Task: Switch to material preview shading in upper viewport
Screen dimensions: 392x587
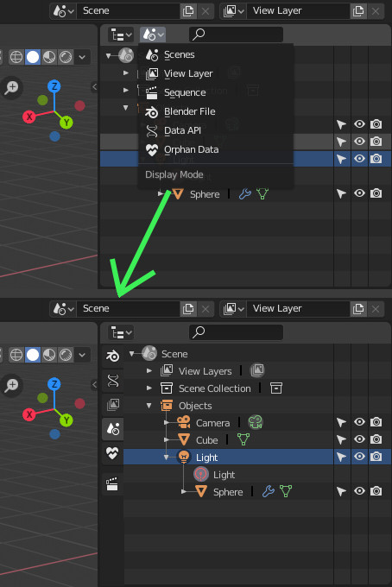Action: coord(49,57)
